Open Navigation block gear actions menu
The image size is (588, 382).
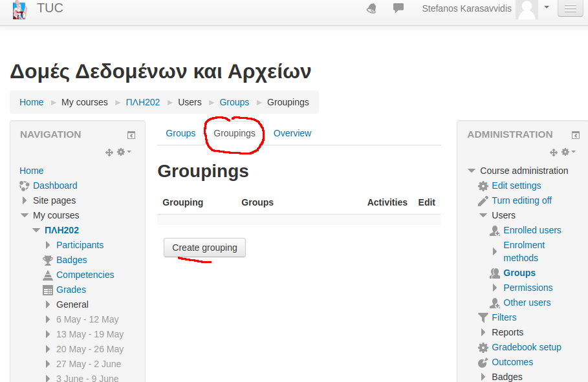coord(124,152)
